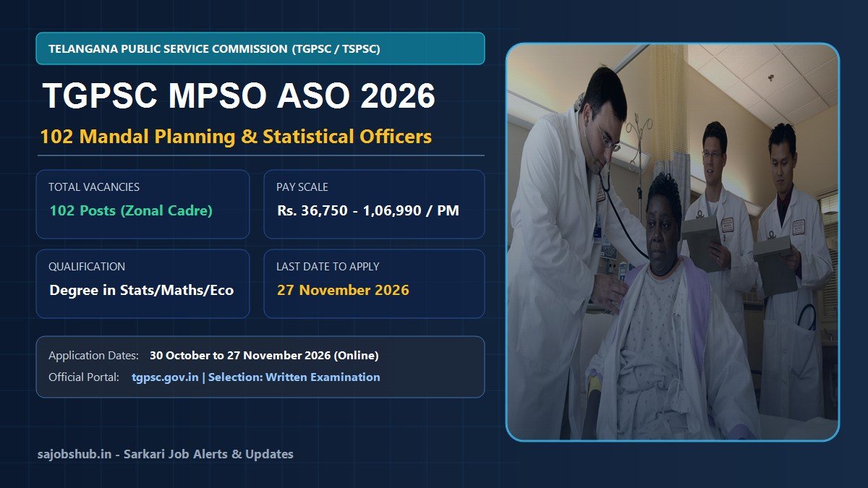Click the PAY SCALE label

coord(302,187)
